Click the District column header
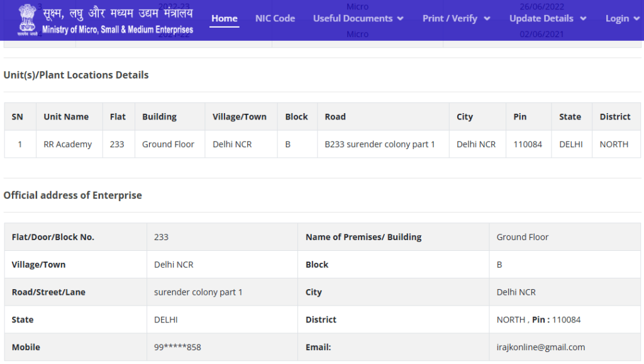This screenshot has width=644, height=364. [615, 116]
